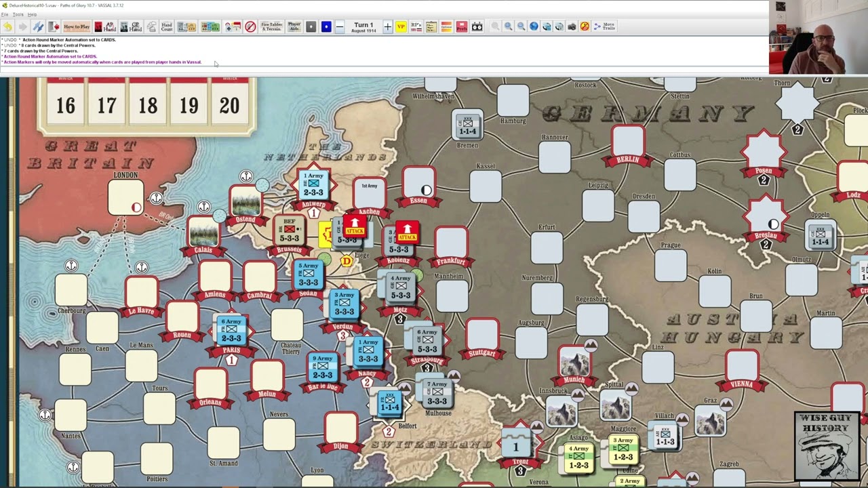The height and width of the screenshot is (488, 868).
Task: Select the 9 Army counter at Bar le Duc
Action: click(323, 367)
